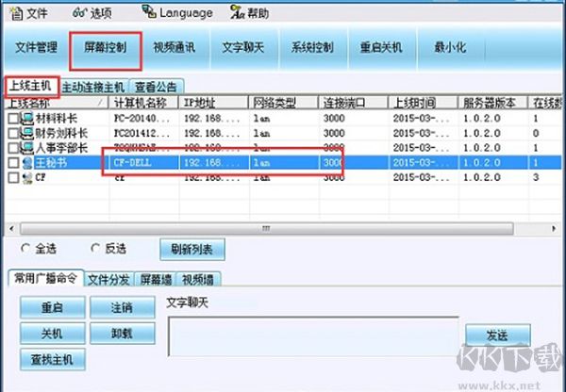
Task: Switch to the 查看公告 tab
Action: (156, 88)
